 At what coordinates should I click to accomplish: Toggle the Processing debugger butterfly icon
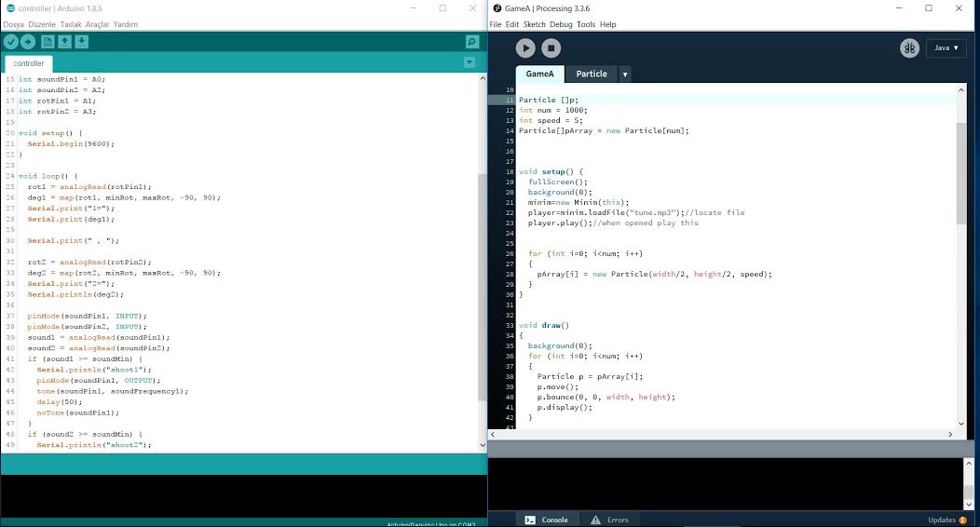(909, 48)
